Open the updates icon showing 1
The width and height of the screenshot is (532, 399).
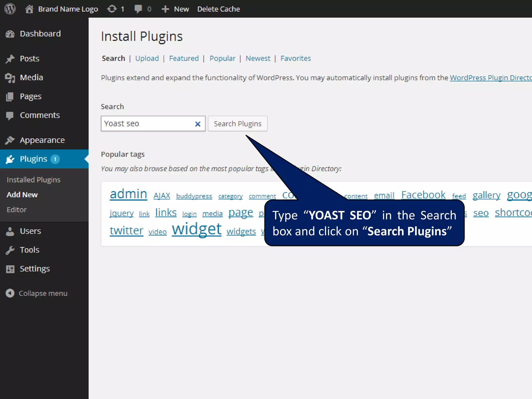pyautogui.click(x=112, y=9)
